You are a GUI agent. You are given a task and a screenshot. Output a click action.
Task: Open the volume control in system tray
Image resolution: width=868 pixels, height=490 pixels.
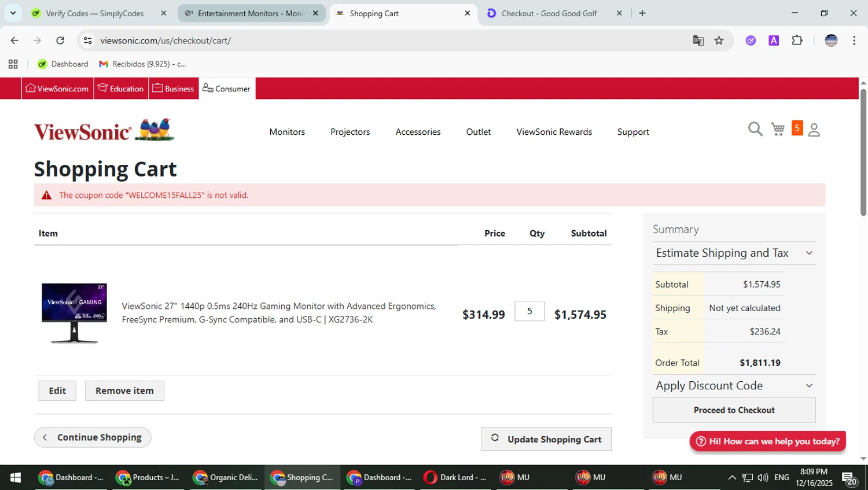pos(763,477)
